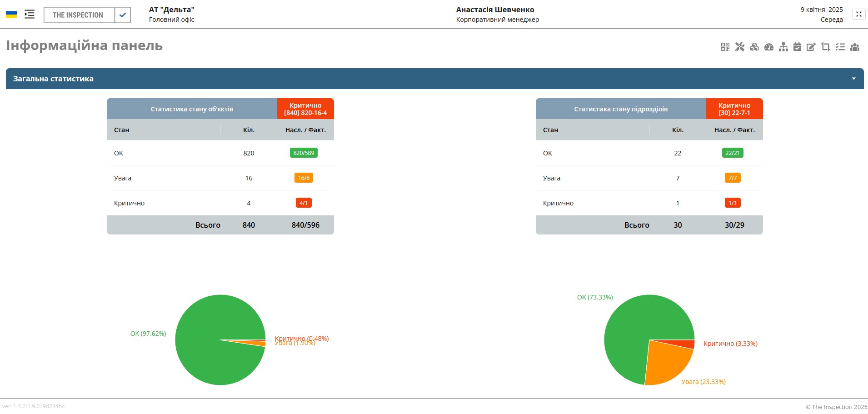Change language via the Ukrainian flag
The image size is (868, 414).
(11, 15)
